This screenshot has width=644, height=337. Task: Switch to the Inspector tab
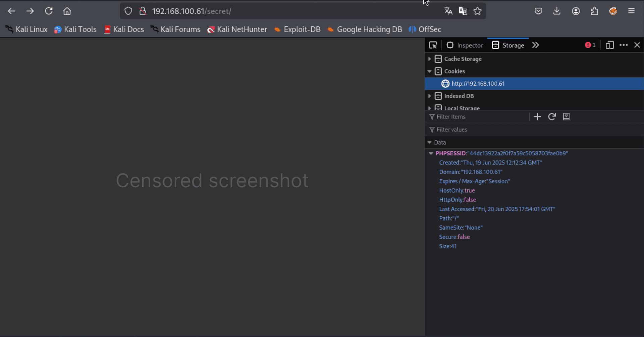click(465, 45)
